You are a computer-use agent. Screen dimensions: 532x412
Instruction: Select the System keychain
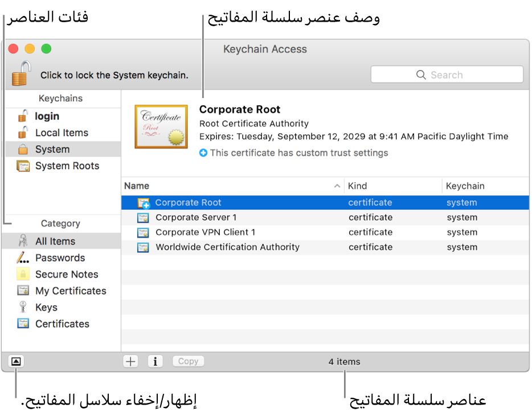click(x=63, y=149)
